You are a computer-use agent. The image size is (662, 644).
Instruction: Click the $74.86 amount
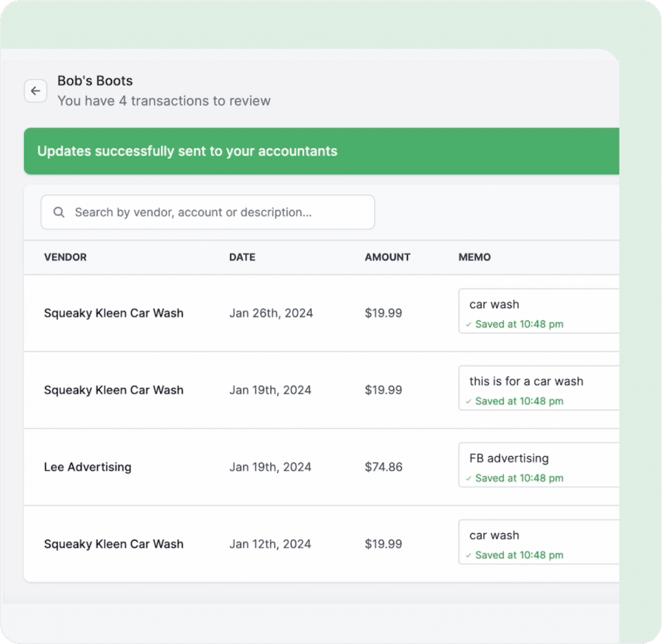click(x=383, y=467)
